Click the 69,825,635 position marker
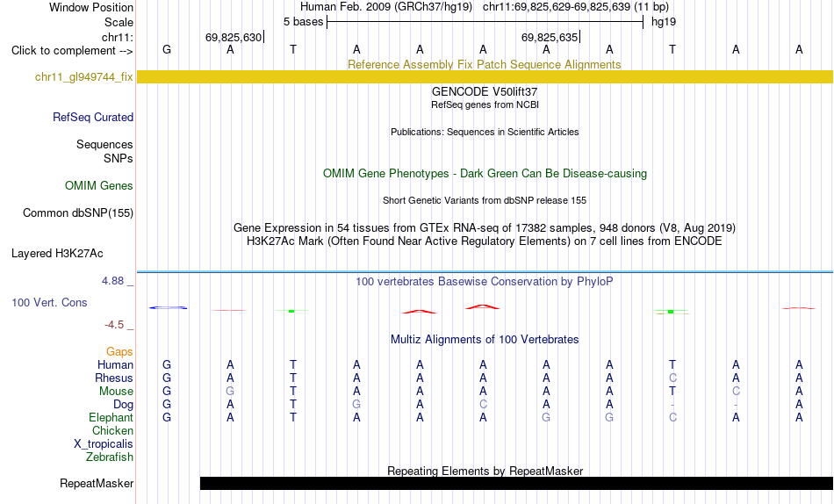This screenshot has width=834, height=504. click(550, 37)
